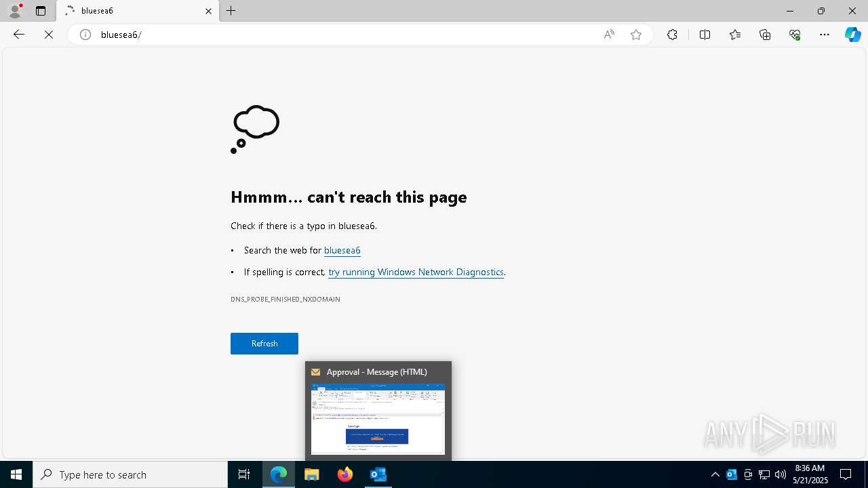Viewport: 868px width, 488px height.
Task: Open the Favorites list icon
Action: point(735,35)
